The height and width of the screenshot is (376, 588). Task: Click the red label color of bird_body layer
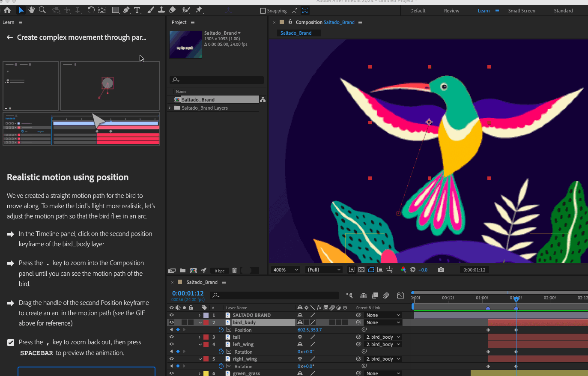pos(206,322)
